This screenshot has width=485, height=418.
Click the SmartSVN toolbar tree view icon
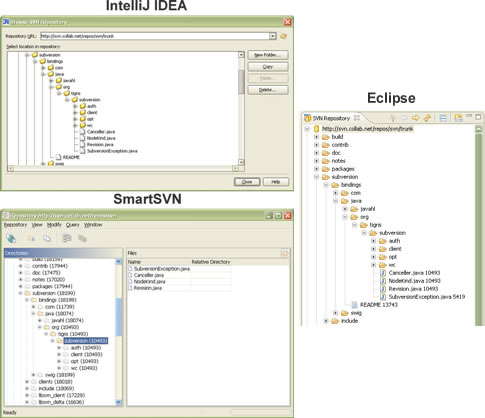(x=67, y=238)
